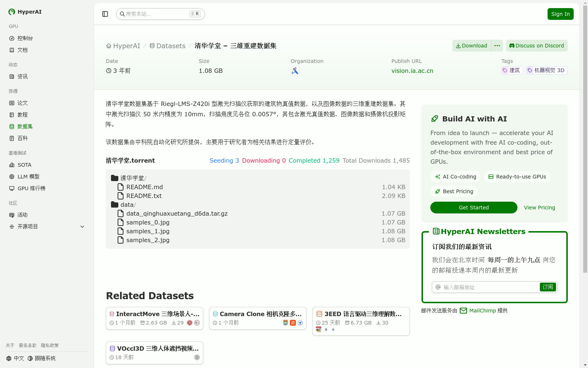Click the page vertical scrollbar
588x368 pixels.
(585, 140)
